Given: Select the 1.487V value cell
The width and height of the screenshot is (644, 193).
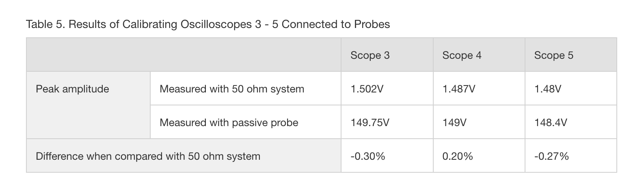Looking at the screenshot, I should pyautogui.click(x=458, y=89).
